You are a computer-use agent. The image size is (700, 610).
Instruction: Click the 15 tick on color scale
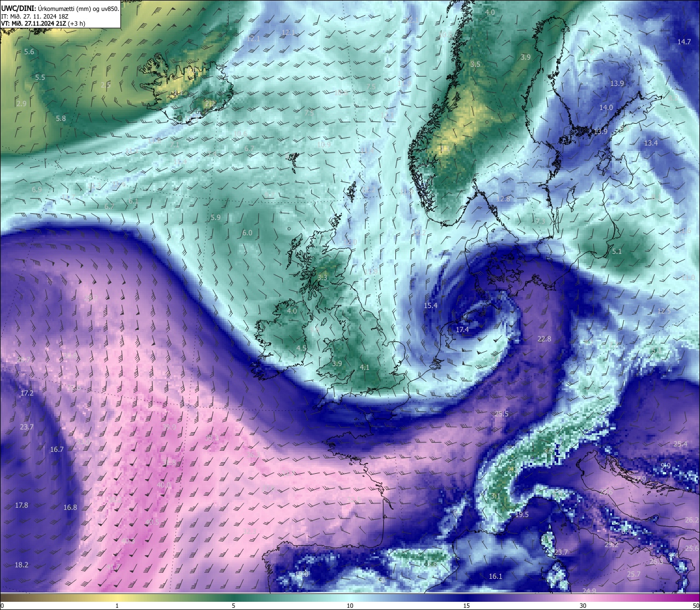pyautogui.click(x=466, y=606)
